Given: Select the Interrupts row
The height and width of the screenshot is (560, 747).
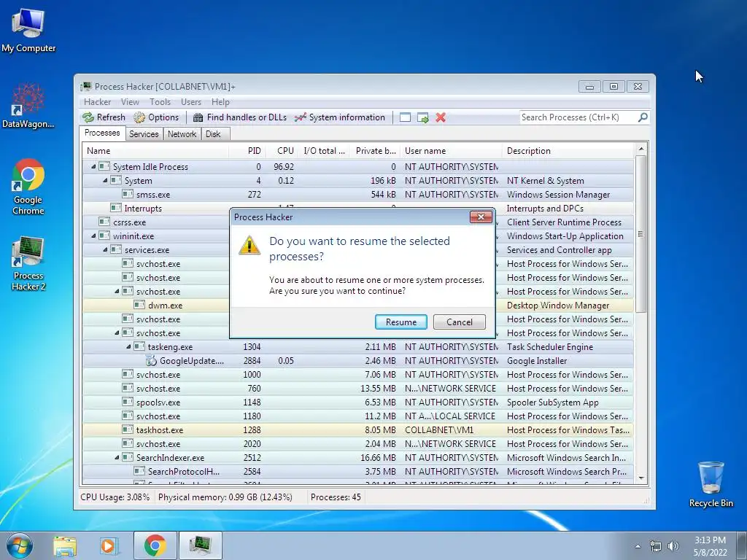Looking at the screenshot, I should tap(358, 208).
